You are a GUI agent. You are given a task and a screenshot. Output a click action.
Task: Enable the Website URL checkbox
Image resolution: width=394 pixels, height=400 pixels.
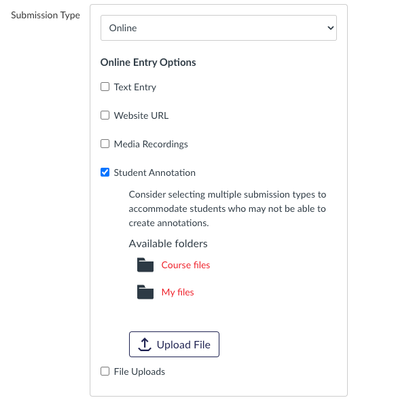105,115
